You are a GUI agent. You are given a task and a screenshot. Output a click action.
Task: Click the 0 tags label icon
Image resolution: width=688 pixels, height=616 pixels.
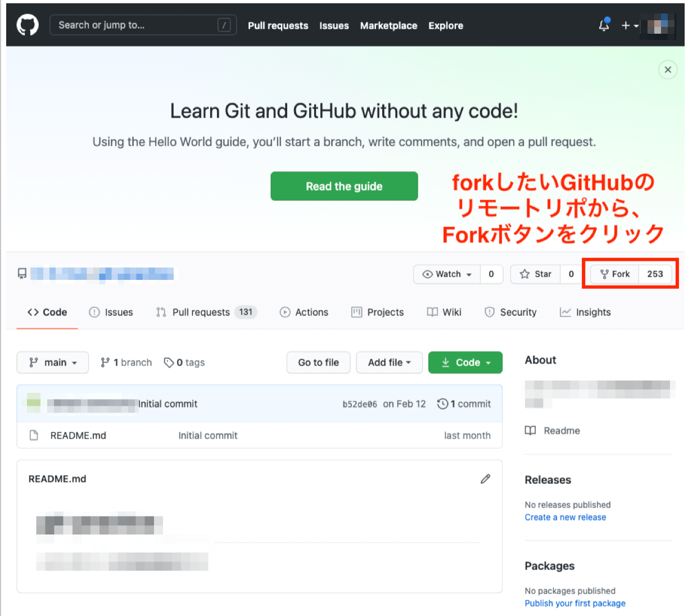[x=169, y=363]
